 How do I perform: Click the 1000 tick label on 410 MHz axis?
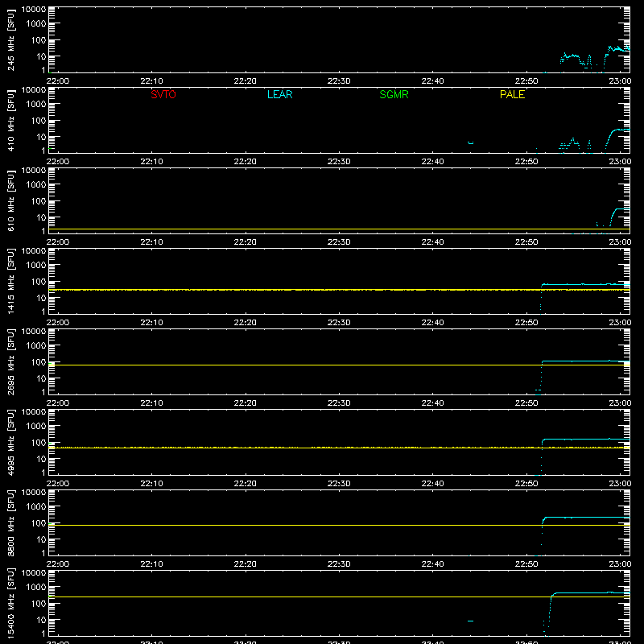pyautogui.click(x=36, y=105)
